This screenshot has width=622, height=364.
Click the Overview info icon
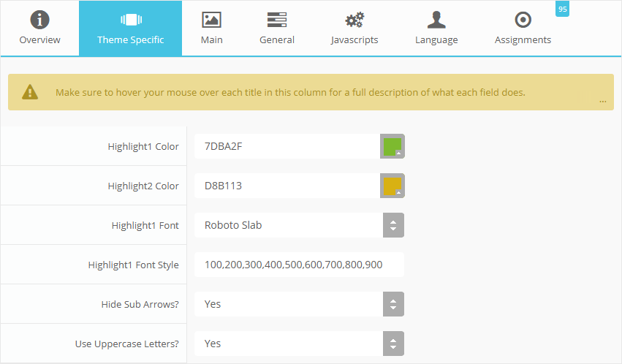(x=39, y=20)
